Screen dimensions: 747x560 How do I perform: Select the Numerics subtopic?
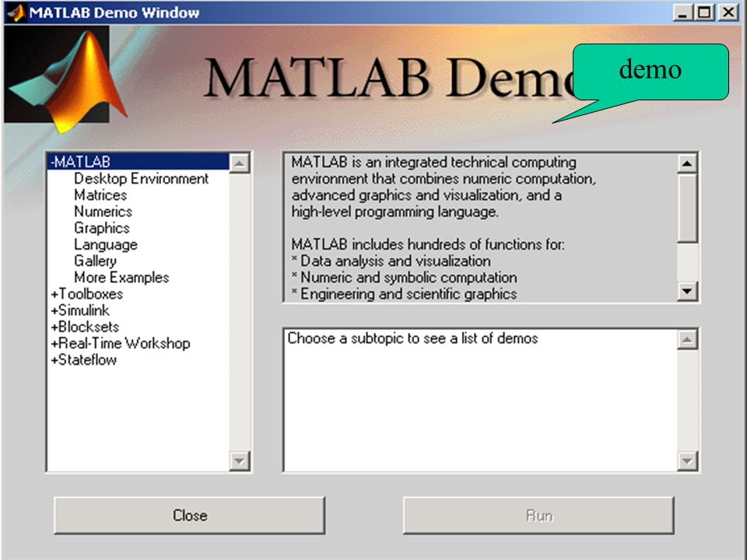103,212
